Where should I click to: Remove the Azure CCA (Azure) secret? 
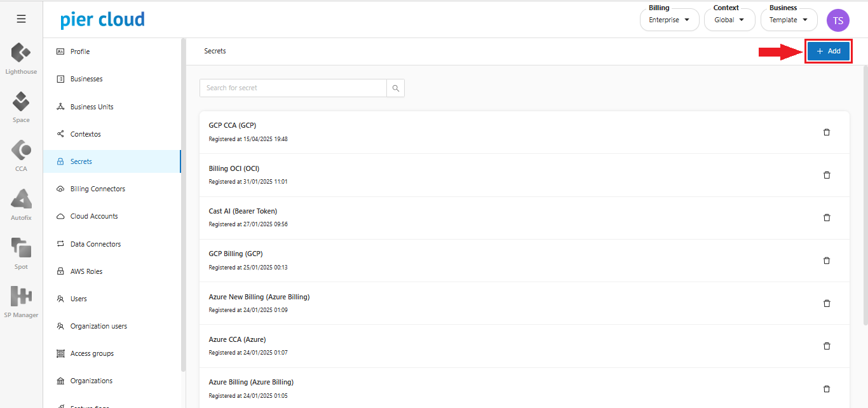[x=827, y=346]
